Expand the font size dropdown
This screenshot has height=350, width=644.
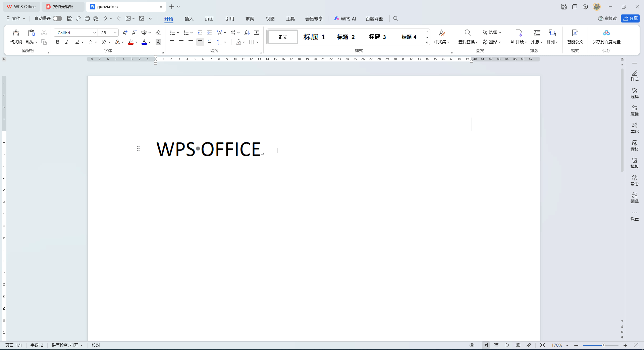pos(114,33)
